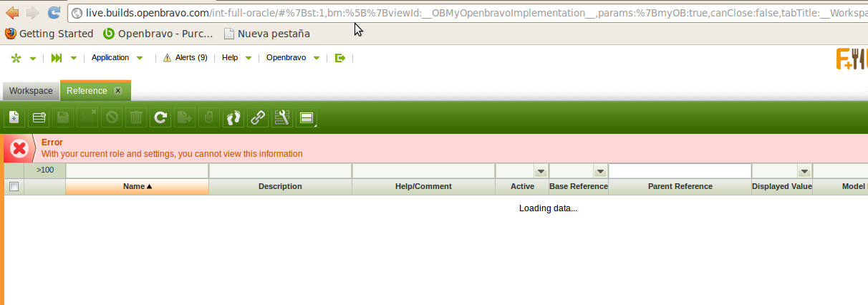The image size is (868, 305).
Task: Insert new row in grid icon
Action: [x=38, y=117]
